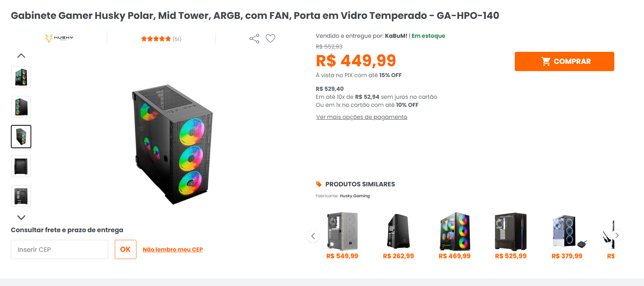
Task: Open the five-star rating reviews
Action: click(x=161, y=39)
